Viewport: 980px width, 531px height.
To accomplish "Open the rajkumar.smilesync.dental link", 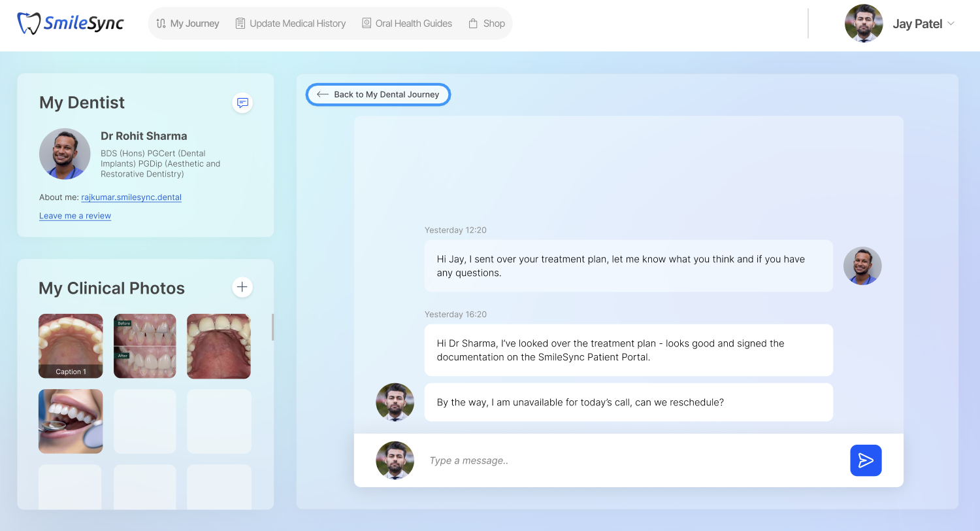I will tap(131, 197).
